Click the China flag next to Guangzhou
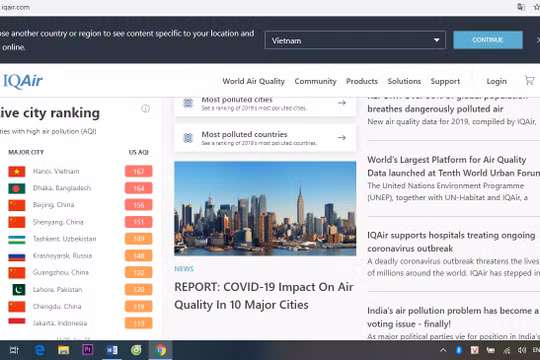The height and width of the screenshot is (360, 540). (17, 272)
